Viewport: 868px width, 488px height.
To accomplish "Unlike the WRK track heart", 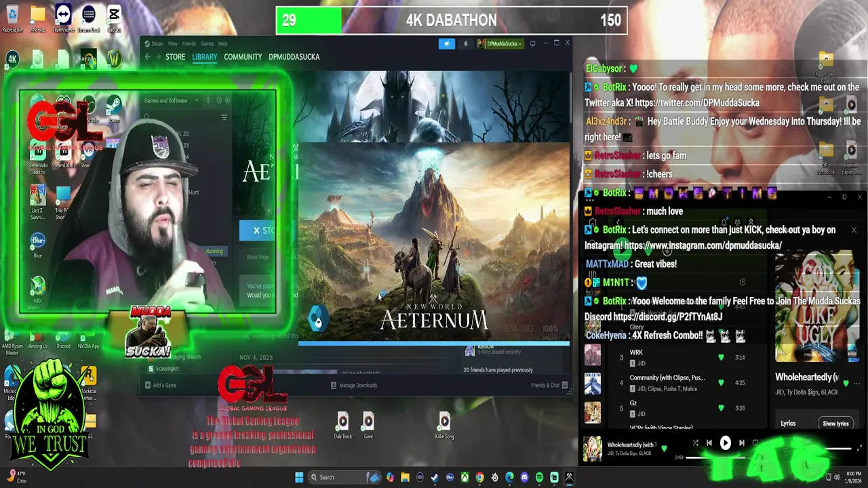I will 721,357.
